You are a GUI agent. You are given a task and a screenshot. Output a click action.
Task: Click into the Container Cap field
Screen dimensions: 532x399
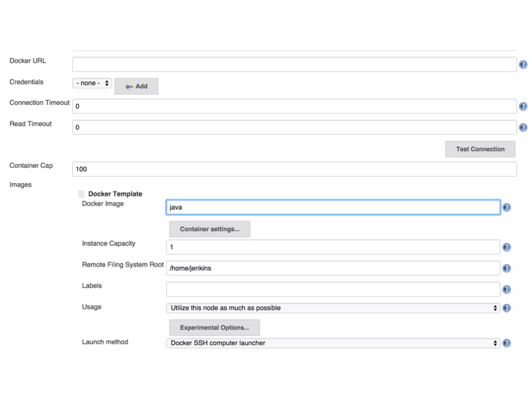point(294,169)
